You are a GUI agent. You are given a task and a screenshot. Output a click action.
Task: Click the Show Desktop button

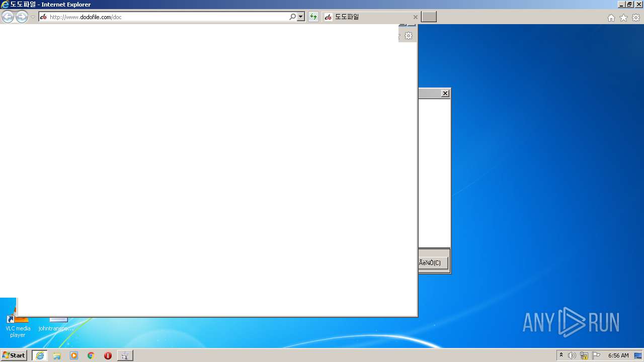click(638, 355)
